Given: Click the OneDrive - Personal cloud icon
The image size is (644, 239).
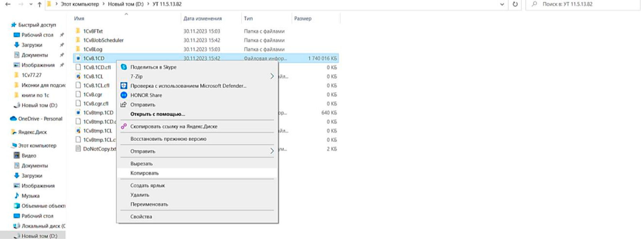Looking at the screenshot, I should 13,119.
